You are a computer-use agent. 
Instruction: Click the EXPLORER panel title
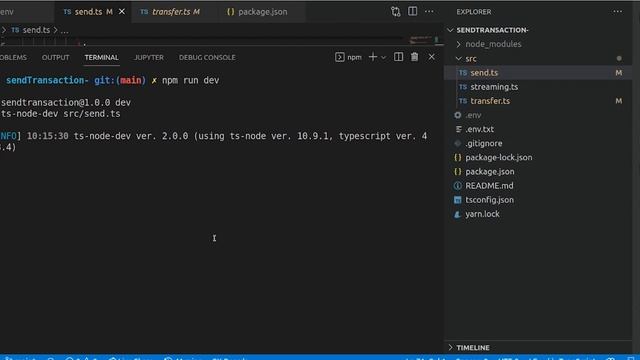[473, 12]
